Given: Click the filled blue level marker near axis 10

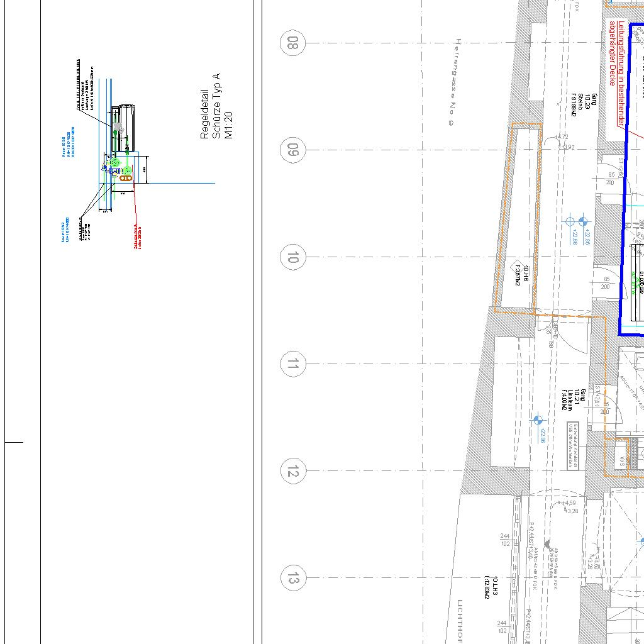Looking at the screenshot, I should (582, 222).
